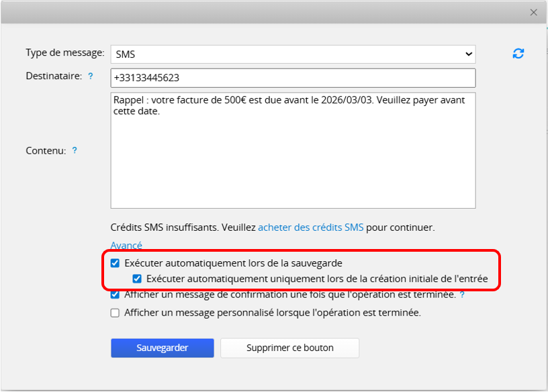
Task: Follow the 'acheter des crédits SMS' link
Action: pos(310,228)
